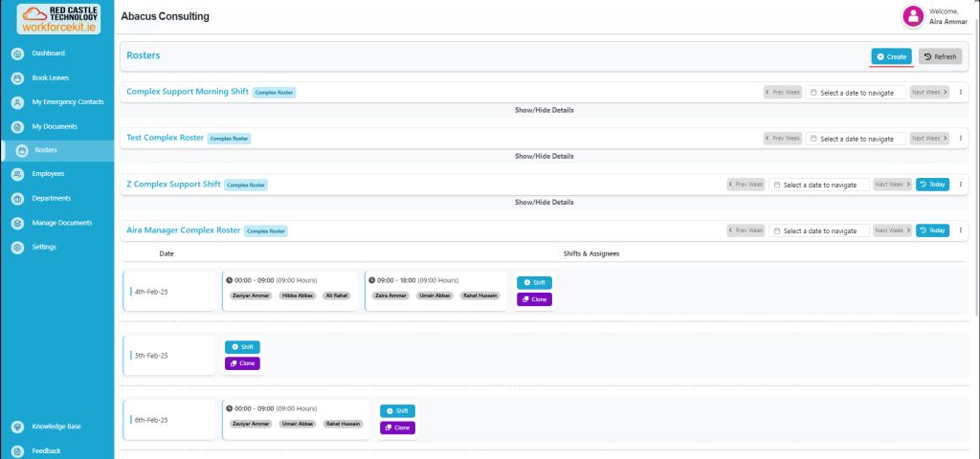
Task: Toggle Show/Hide Details for Z Complex Support Shift
Action: click(x=544, y=202)
